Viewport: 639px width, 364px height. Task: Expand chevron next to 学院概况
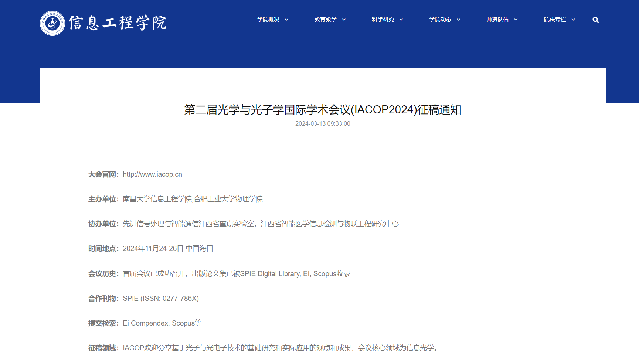tap(286, 20)
